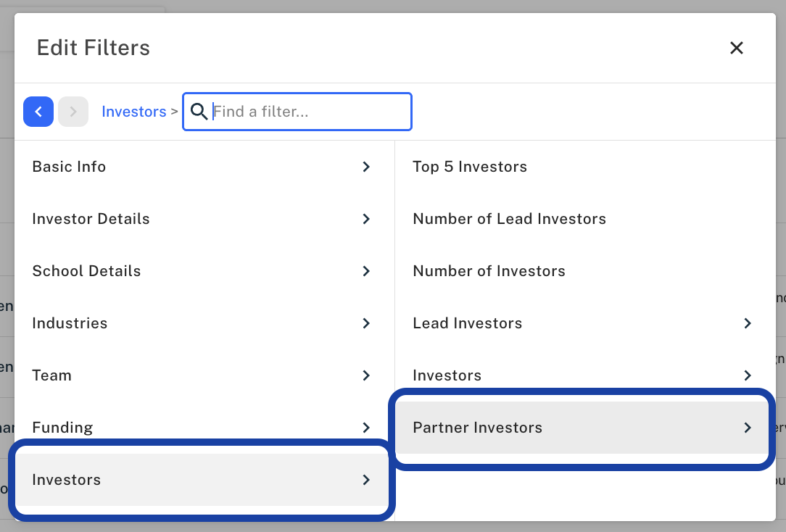The image size is (786, 532).
Task: Focus the Find a filter search field
Action: tap(297, 112)
